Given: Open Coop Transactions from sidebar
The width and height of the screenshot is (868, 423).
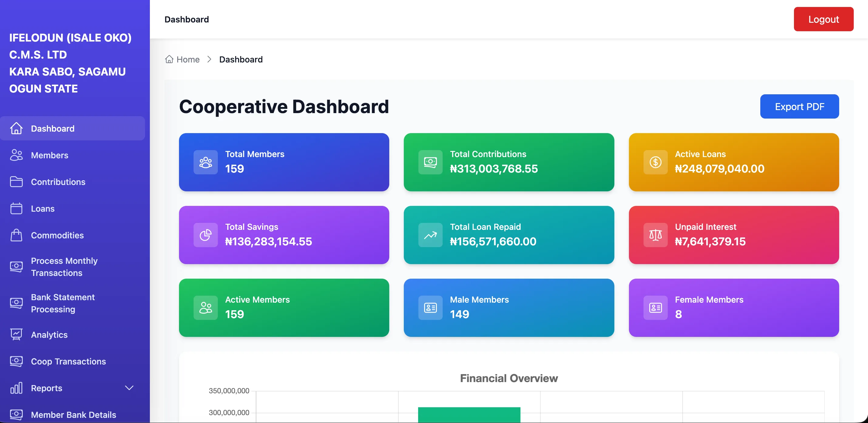Looking at the screenshot, I should (73, 361).
